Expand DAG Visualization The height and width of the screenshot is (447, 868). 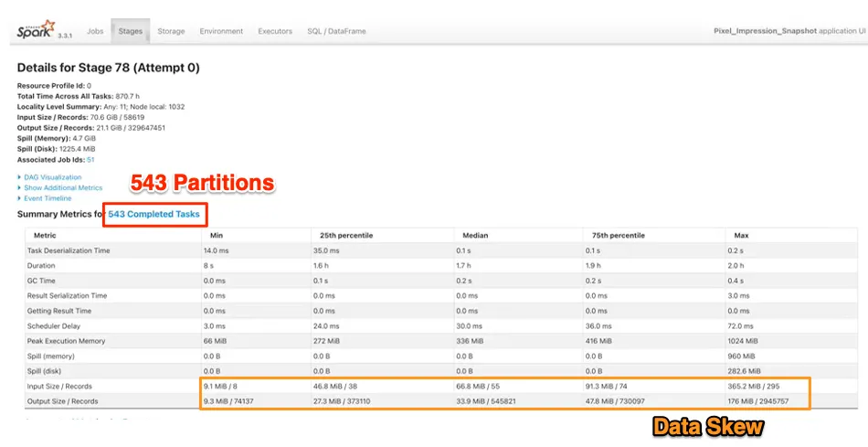pos(53,177)
